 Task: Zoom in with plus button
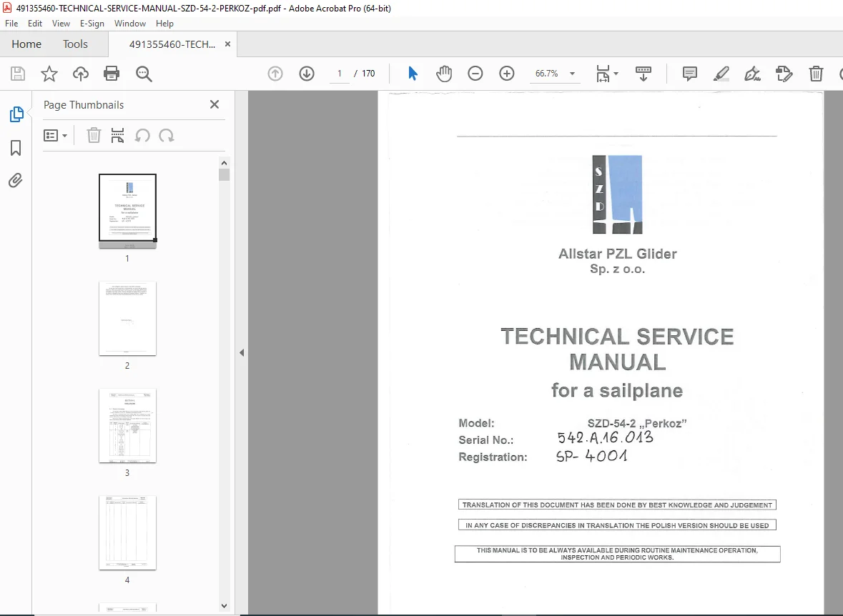click(506, 74)
